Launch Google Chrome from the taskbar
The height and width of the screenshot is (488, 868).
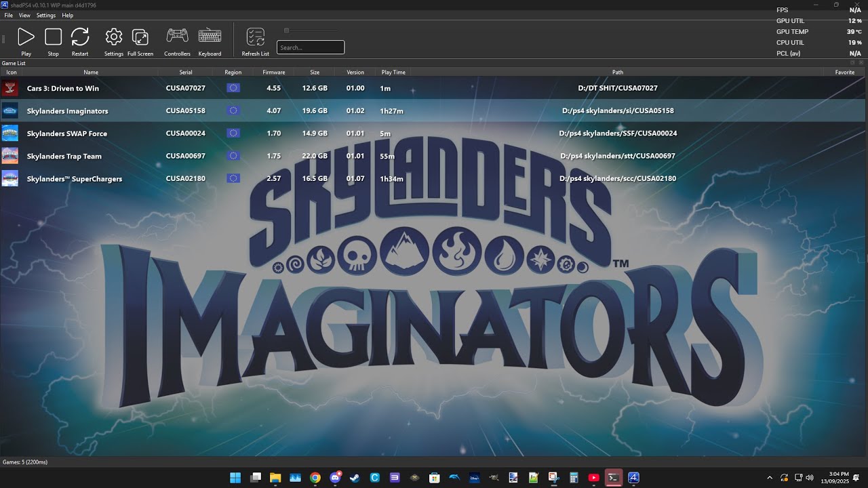pos(315,478)
